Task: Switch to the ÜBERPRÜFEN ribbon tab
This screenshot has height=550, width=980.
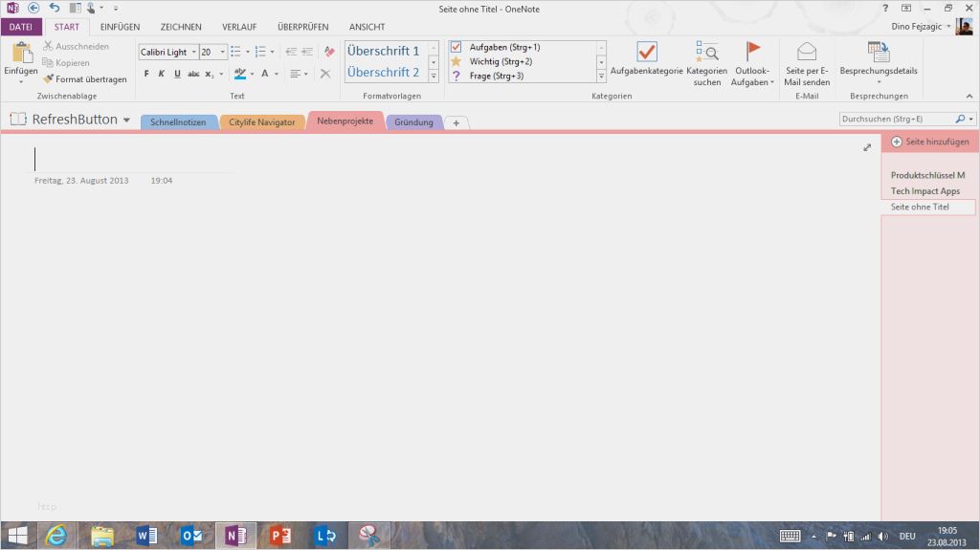Action: pyautogui.click(x=303, y=27)
